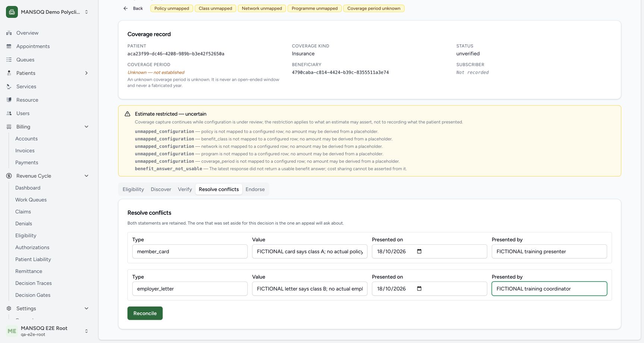
Task: Click the Network unmapped badge
Action: [262, 8]
